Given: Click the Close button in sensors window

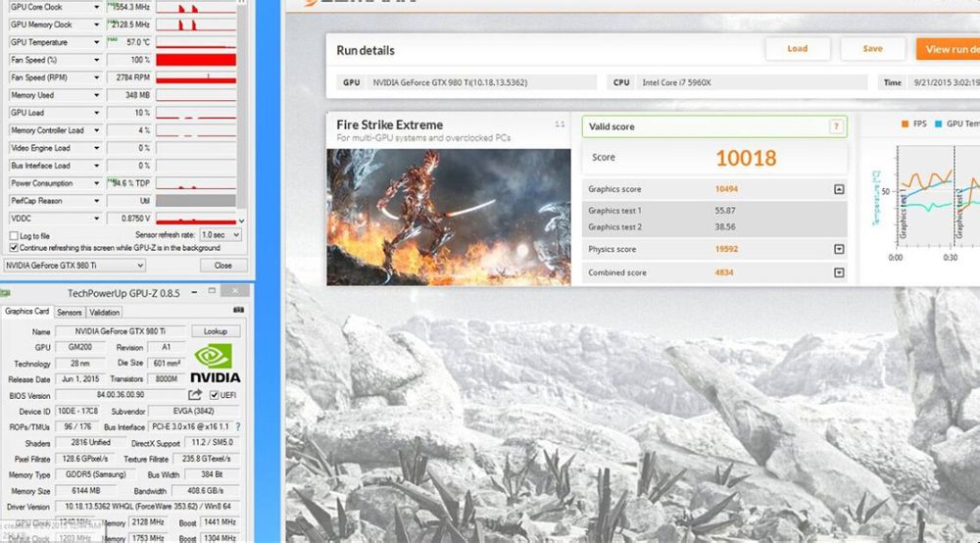Looking at the screenshot, I should coord(223,266).
